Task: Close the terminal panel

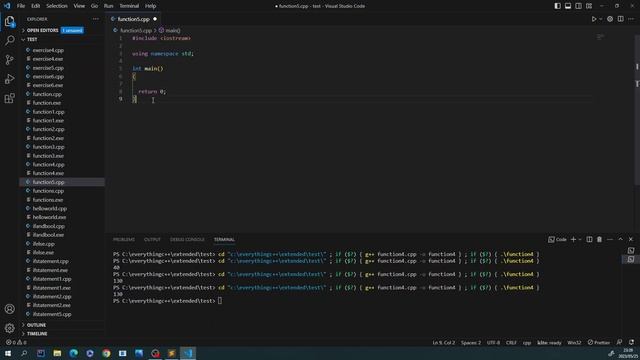Action: [x=631, y=240]
